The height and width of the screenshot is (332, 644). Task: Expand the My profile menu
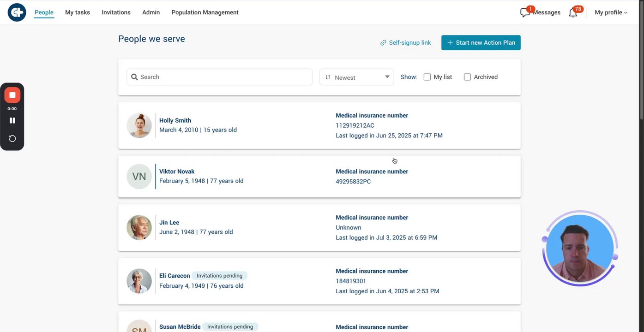[611, 12]
